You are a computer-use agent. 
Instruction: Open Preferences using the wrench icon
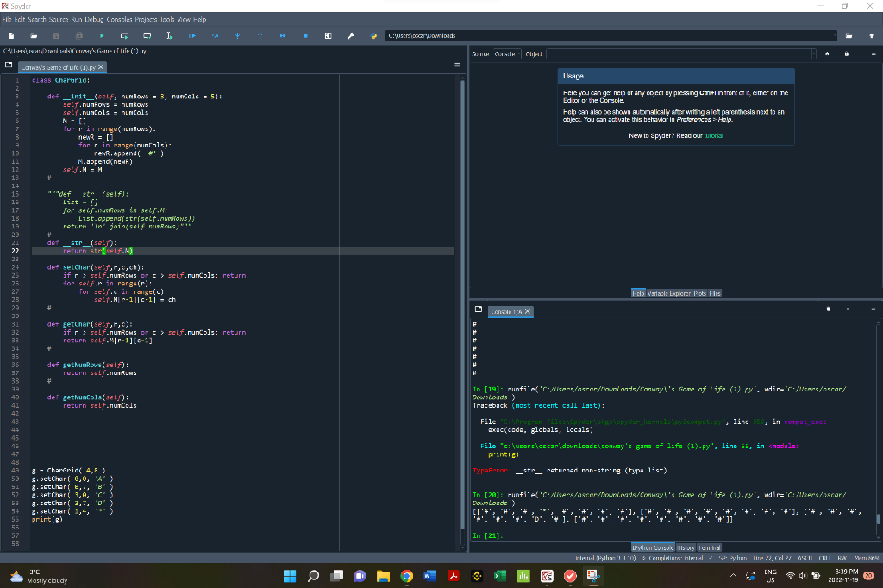tap(351, 35)
